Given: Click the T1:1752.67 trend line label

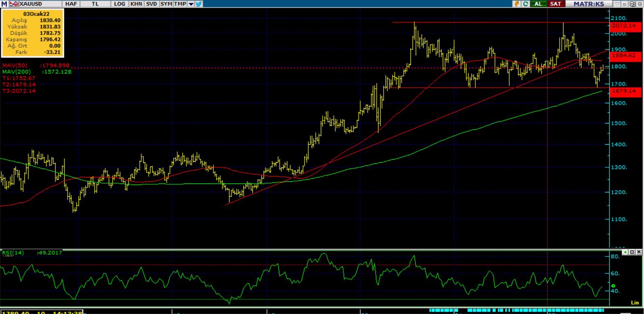Looking at the screenshot, I should tap(19, 78).
